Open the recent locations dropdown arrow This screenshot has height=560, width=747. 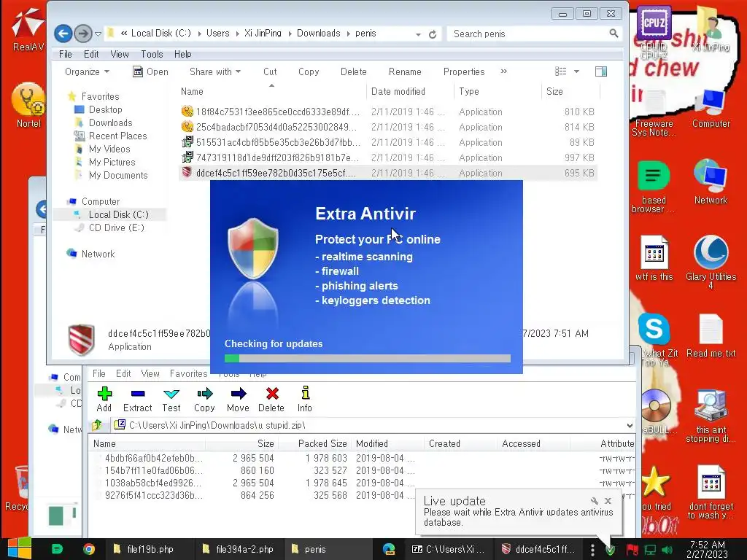[98, 34]
